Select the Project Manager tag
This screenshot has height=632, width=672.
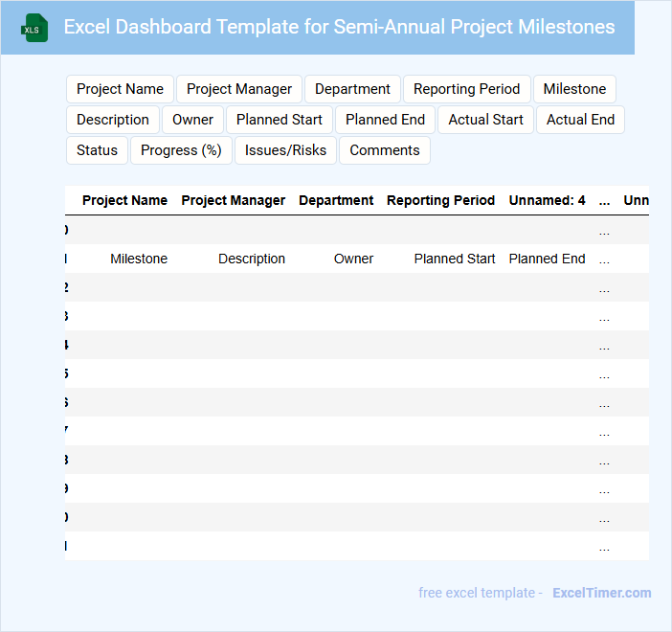pyautogui.click(x=239, y=89)
